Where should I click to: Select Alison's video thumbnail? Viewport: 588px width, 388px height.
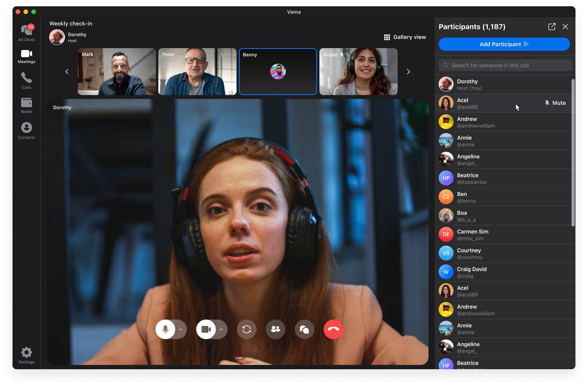359,72
